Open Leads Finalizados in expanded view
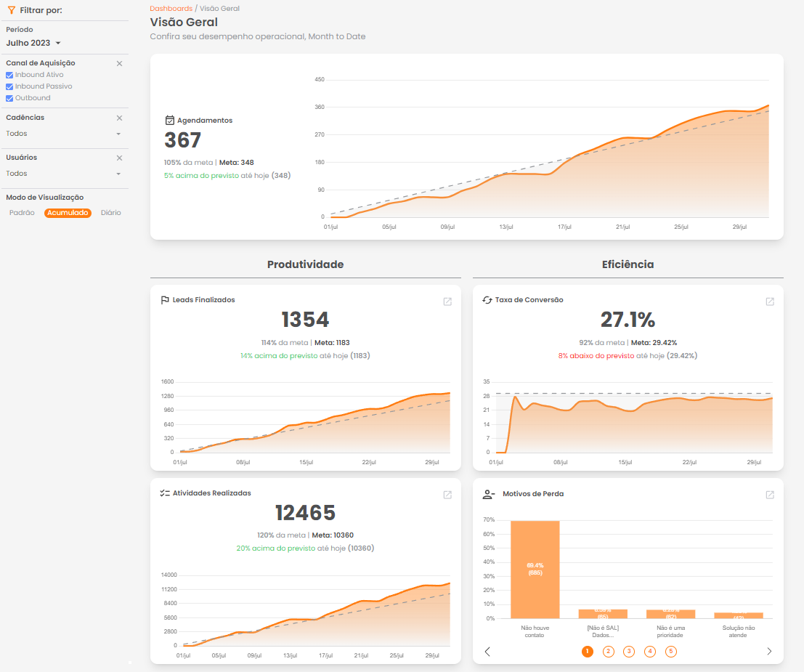The image size is (804, 672). pos(447,301)
